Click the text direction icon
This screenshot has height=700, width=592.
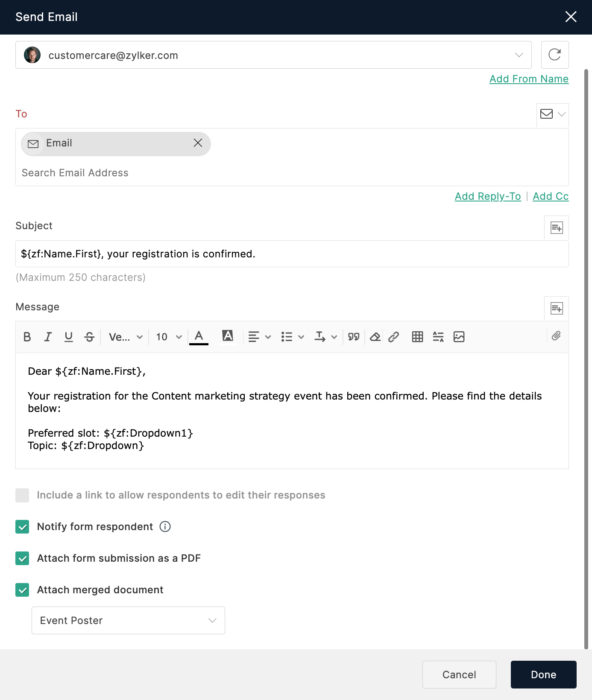(320, 337)
